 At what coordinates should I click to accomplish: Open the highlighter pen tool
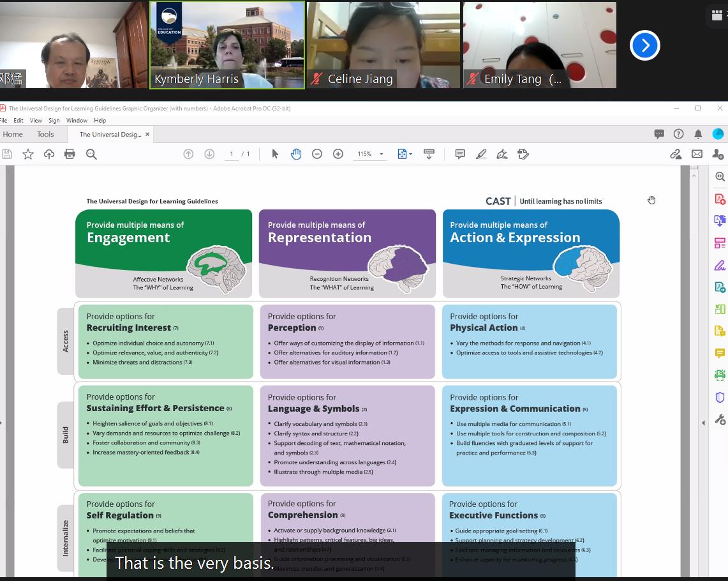point(481,154)
